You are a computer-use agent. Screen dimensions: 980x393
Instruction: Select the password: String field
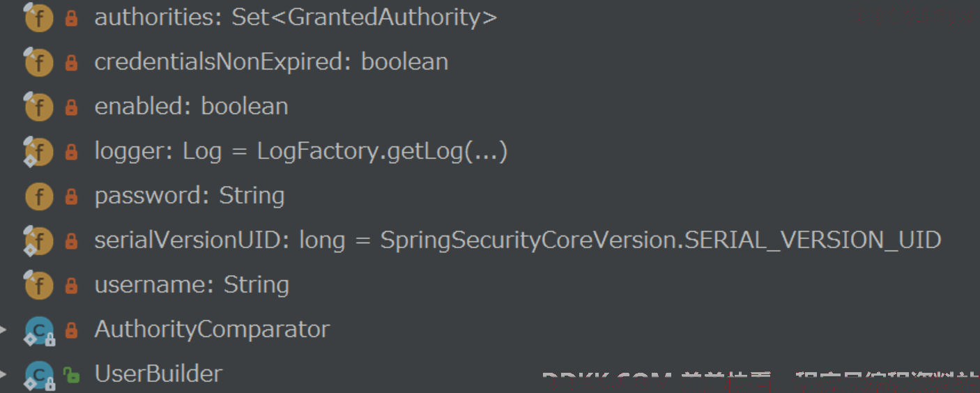[190, 196]
